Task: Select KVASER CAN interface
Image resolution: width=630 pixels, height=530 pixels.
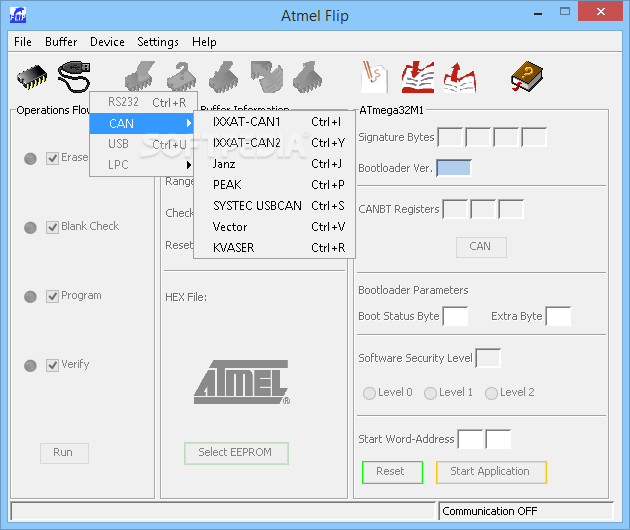Action: (x=274, y=248)
